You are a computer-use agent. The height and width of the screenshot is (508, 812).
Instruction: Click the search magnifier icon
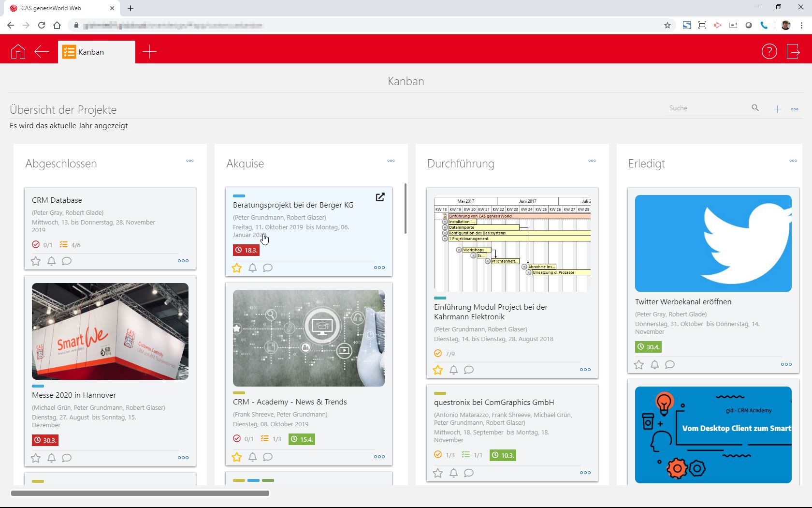tap(755, 108)
